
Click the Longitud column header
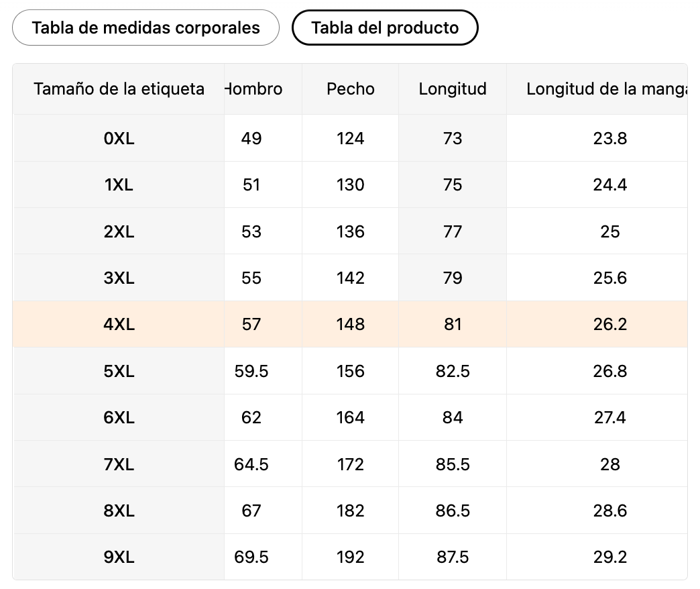[x=453, y=89]
